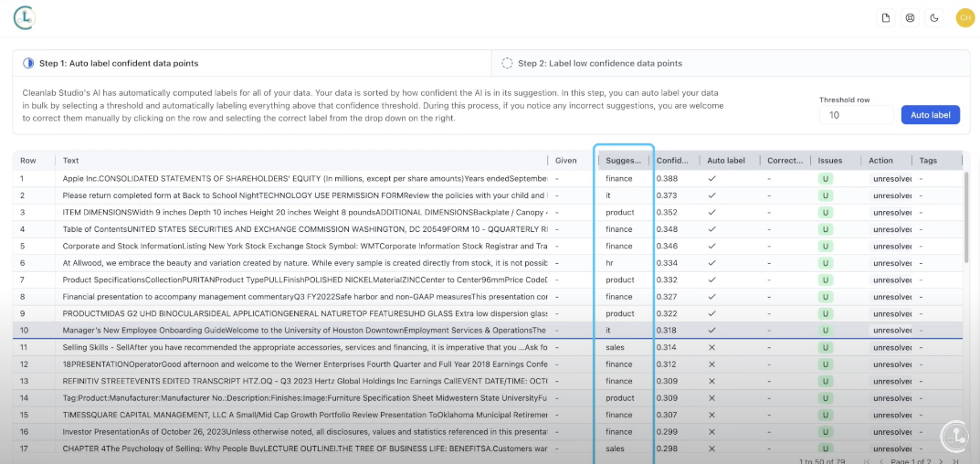Screen dimensions: 980x464
Task: Open the CH user avatar menu
Action: click(965, 18)
